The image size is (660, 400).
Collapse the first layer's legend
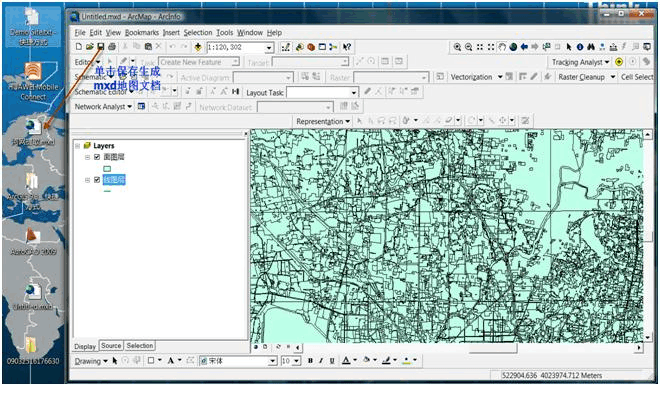tap(88, 157)
